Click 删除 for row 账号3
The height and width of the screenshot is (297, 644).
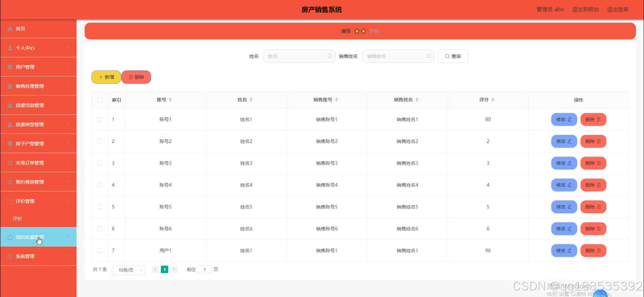click(x=593, y=163)
